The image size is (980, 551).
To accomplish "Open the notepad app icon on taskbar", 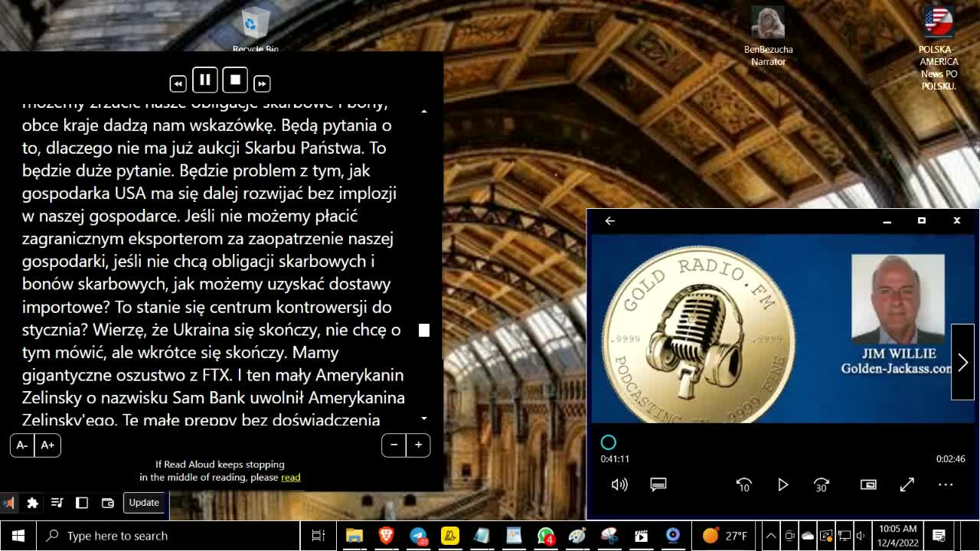I will coord(482,536).
